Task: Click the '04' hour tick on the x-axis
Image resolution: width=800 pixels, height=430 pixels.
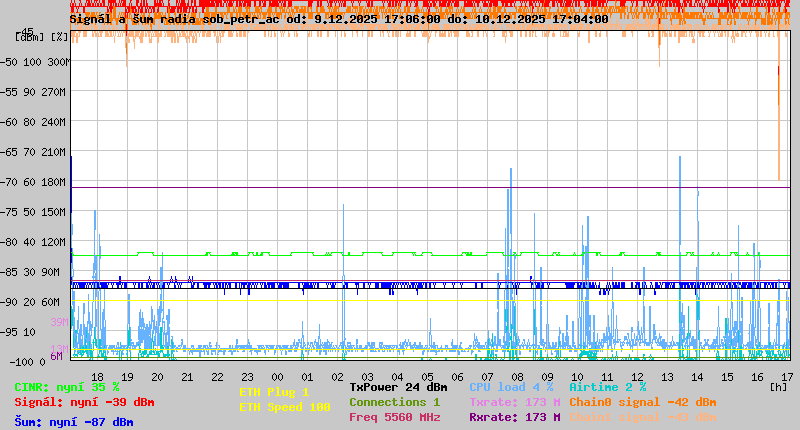Action: tap(397, 377)
